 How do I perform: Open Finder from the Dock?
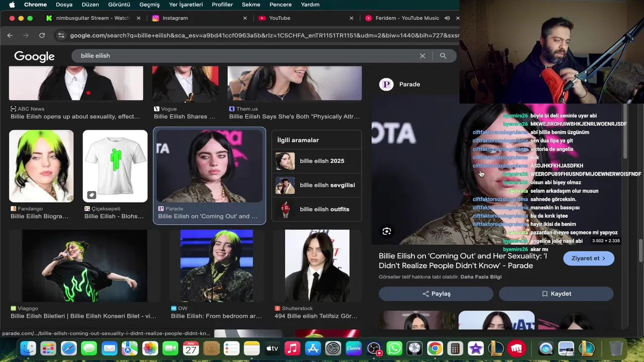[28, 348]
